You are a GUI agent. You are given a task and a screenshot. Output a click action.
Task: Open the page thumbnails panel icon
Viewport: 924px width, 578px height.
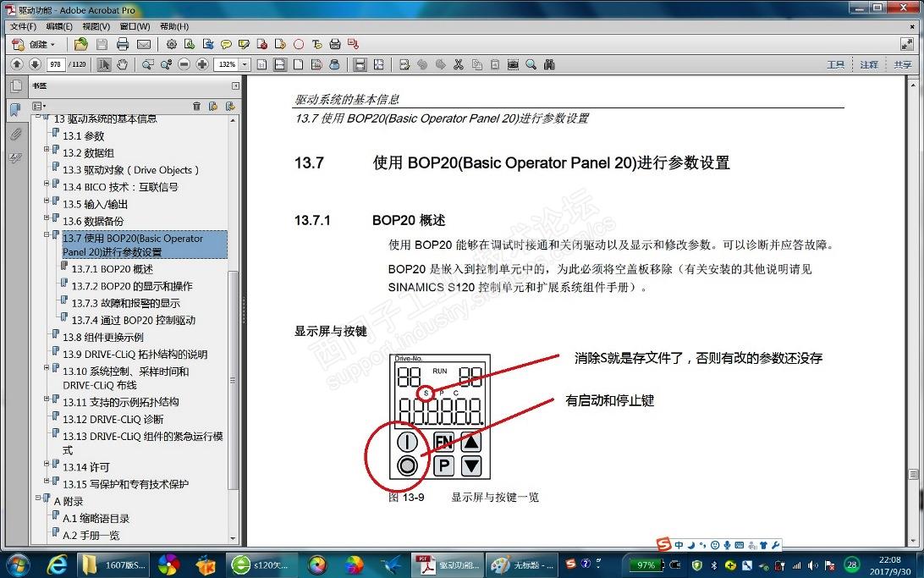tap(16, 86)
